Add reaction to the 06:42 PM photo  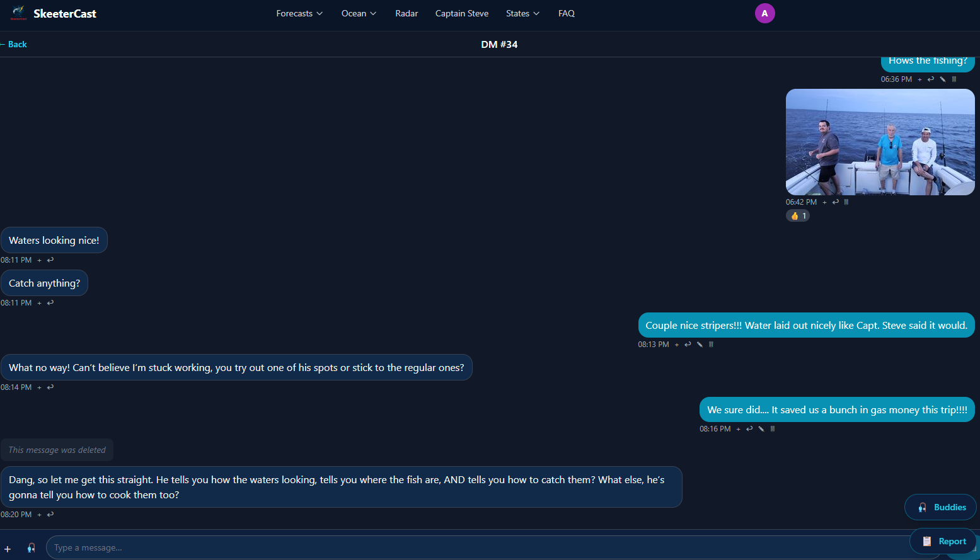click(x=824, y=202)
